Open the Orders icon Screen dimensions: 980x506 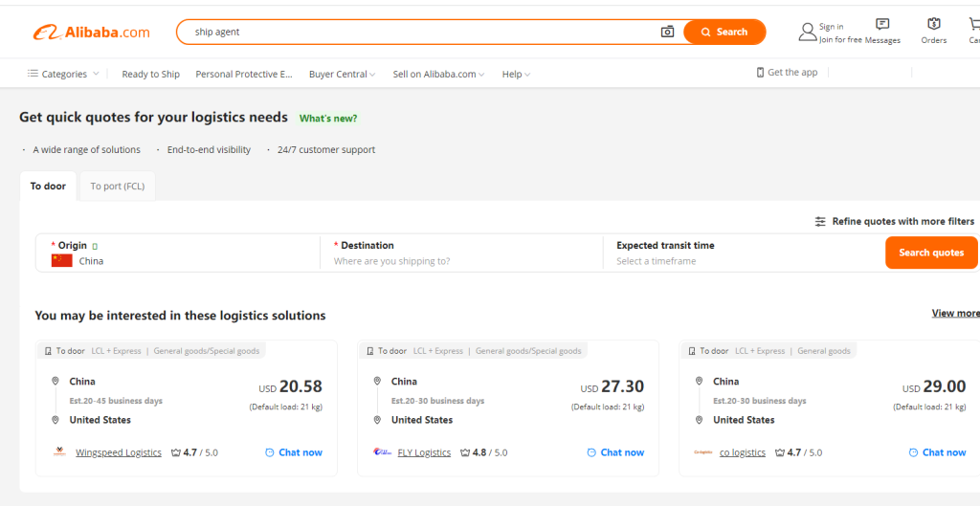(933, 25)
